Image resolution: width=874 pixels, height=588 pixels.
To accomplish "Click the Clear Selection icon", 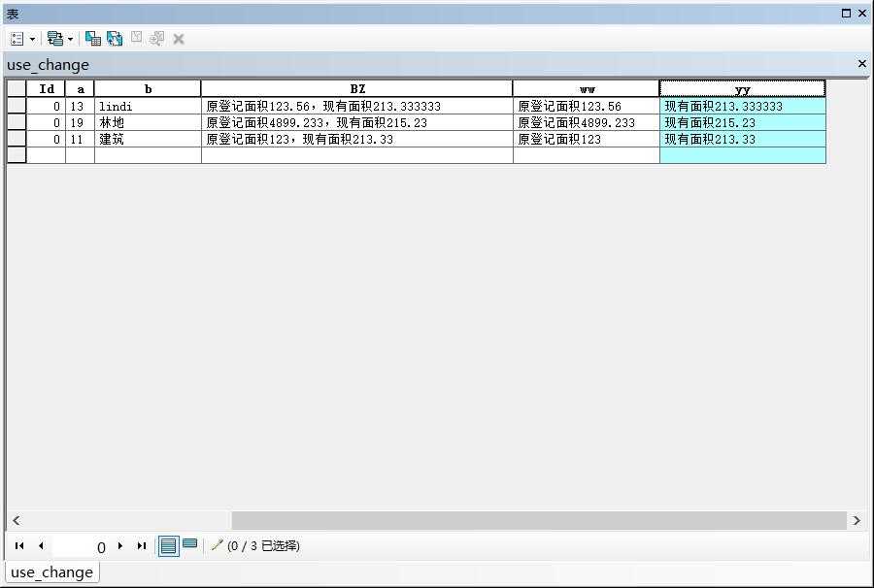I will pyautogui.click(x=136, y=37).
